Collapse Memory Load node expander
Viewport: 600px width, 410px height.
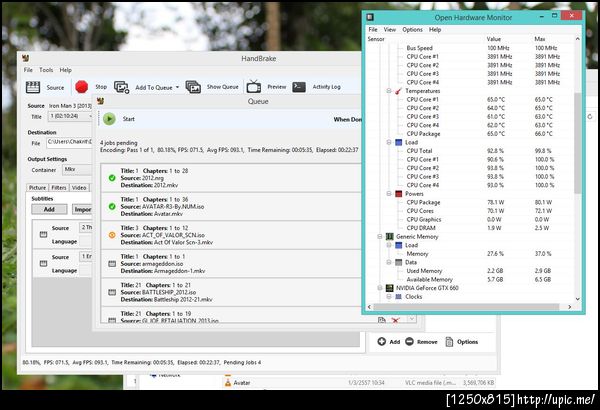coord(389,245)
